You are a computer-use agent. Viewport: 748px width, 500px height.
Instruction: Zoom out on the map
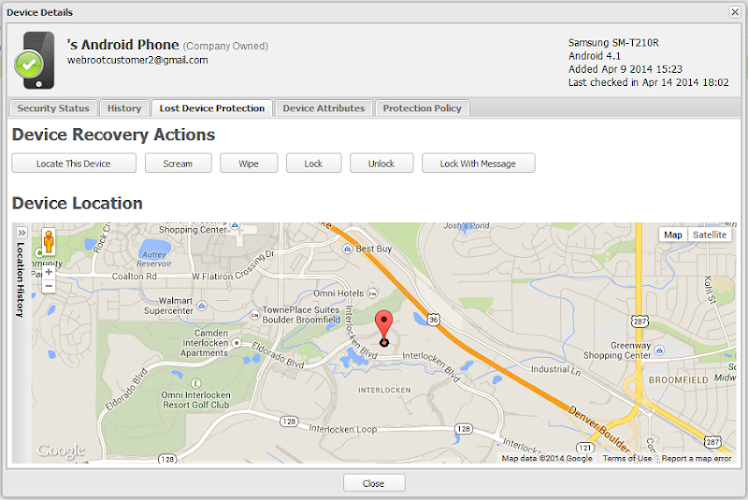click(x=48, y=286)
